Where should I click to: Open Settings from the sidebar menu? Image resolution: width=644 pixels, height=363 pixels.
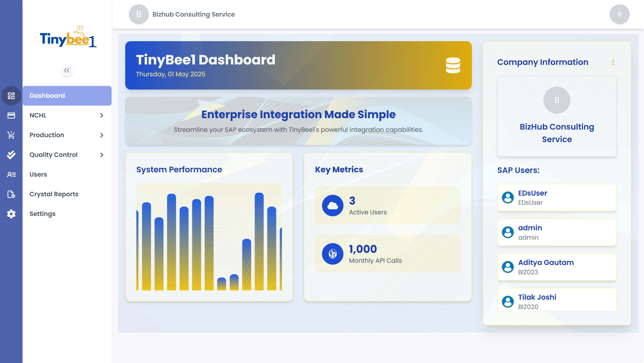coord(42,214)
